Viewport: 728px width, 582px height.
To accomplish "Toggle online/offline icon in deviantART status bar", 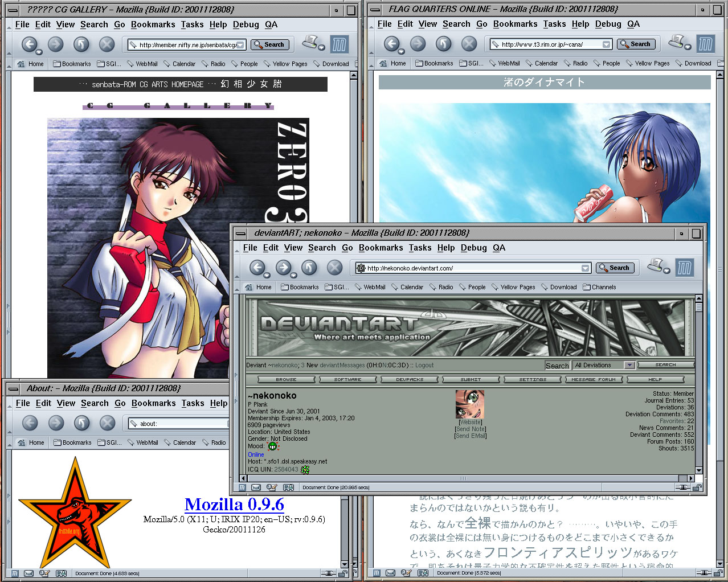I will (683, 487).
